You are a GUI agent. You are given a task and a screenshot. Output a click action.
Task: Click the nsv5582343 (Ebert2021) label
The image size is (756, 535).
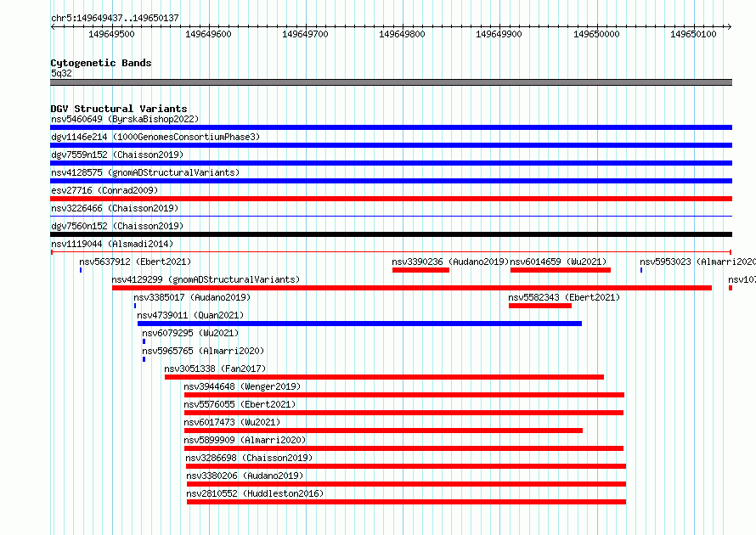(x=564, y=297)
